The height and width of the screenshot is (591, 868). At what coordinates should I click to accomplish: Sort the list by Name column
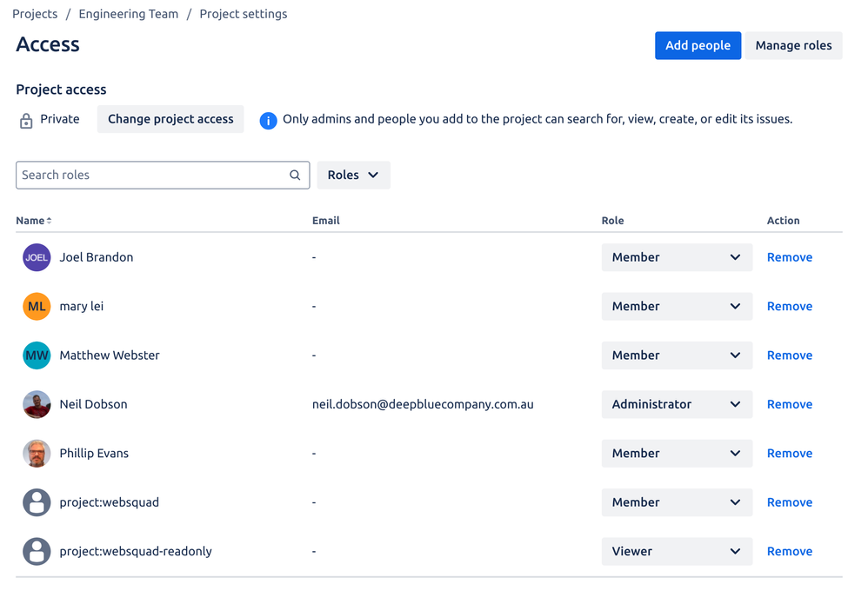(x=33, y=221)
